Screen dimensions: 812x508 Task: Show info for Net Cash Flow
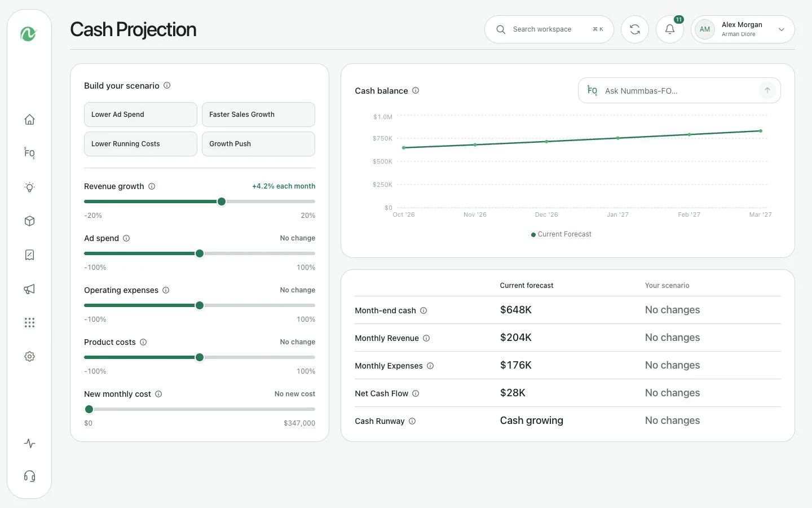tap(416, 393)
